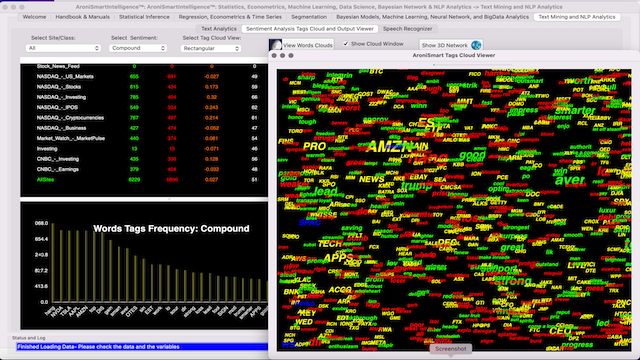Click the View Words Clouds icon
This screenshot has width=640, height=360.
click(276, 45)
